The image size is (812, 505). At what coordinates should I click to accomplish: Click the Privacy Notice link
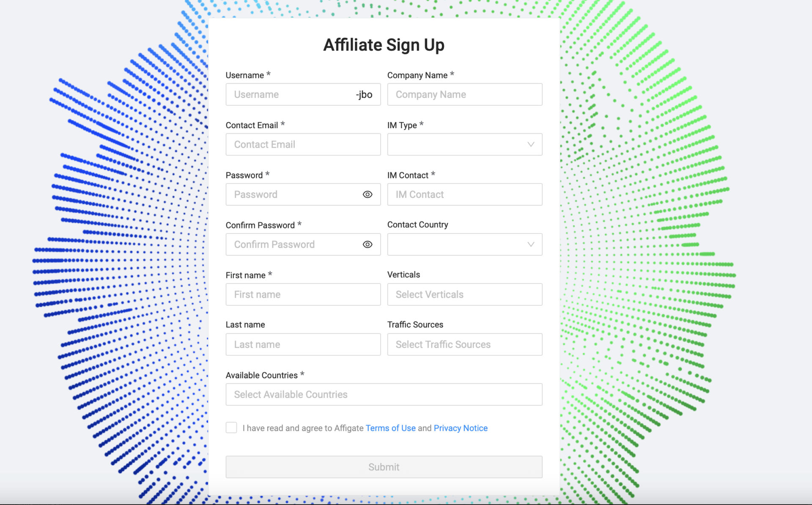pyautogui.click(x=460, y=428)
